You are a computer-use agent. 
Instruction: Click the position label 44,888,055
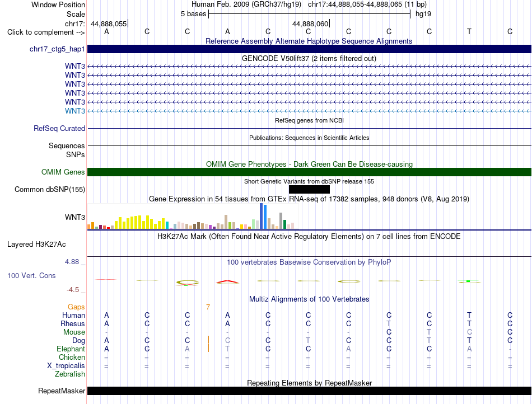(109, 24)
